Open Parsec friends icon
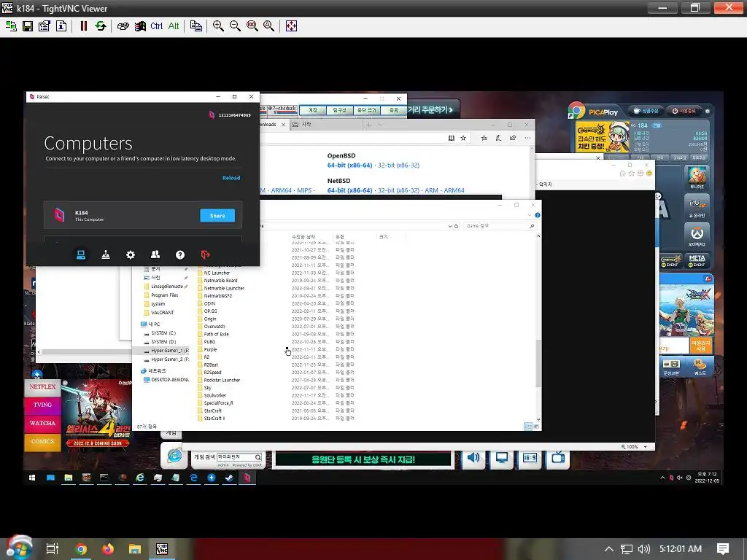The height and width of the screenshot is (560, 747). 155,254
